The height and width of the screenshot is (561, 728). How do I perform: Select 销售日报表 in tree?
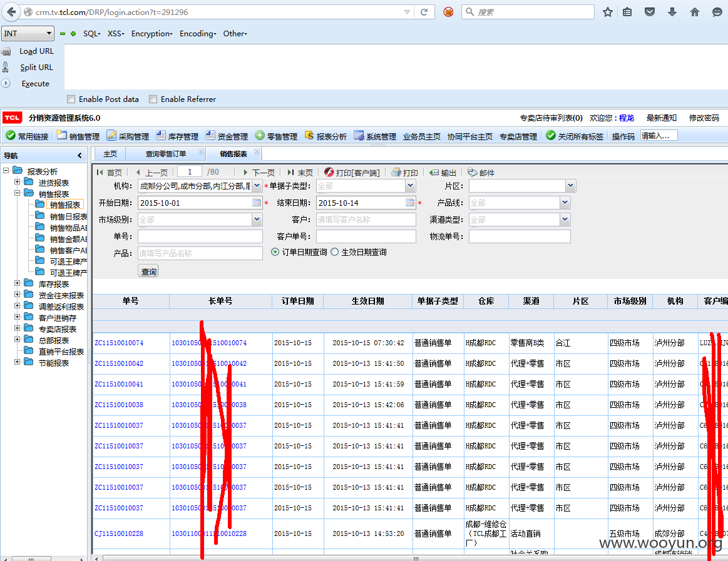pyautogui.click(x=68, y=216)
